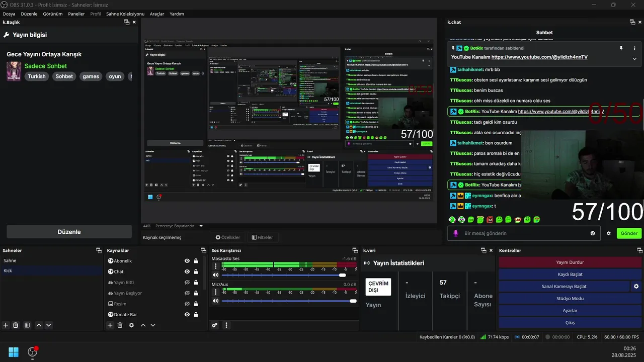The height and width of the screenshot is (362, 644).
Task: Move the scene down in Sahneler
Action: (49, 325)
